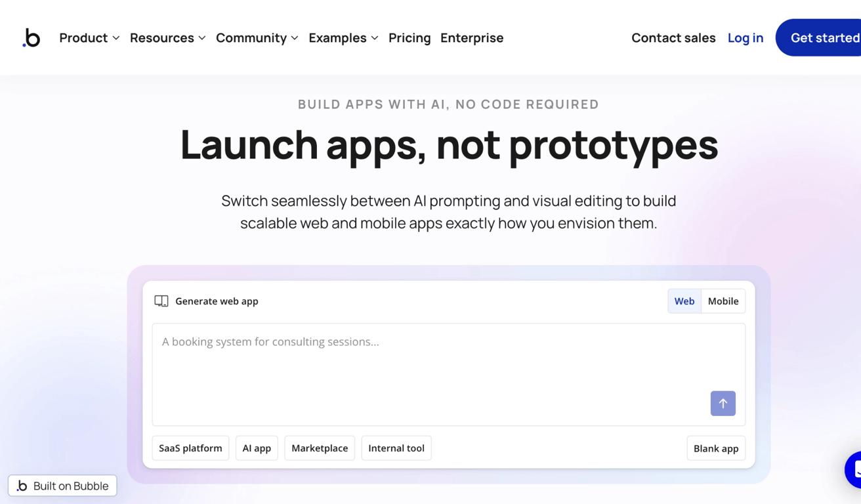The height and width of the screenshot is (504, 861).
Task: Click the Built on Bubble badge
Action: coord(62,486)
